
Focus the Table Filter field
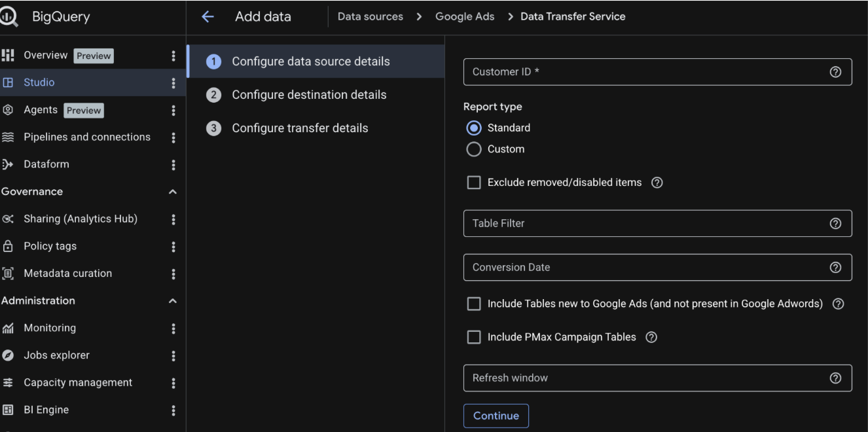657,223
